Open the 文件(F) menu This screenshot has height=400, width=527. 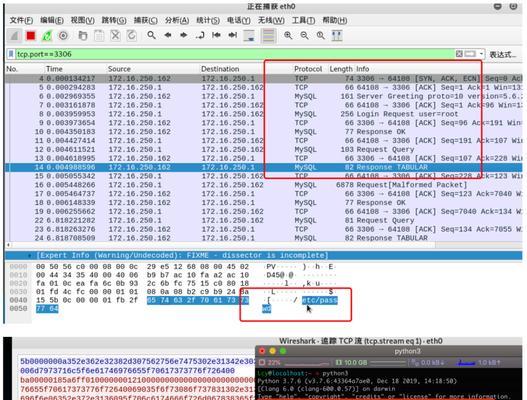(x=21, y=20)
